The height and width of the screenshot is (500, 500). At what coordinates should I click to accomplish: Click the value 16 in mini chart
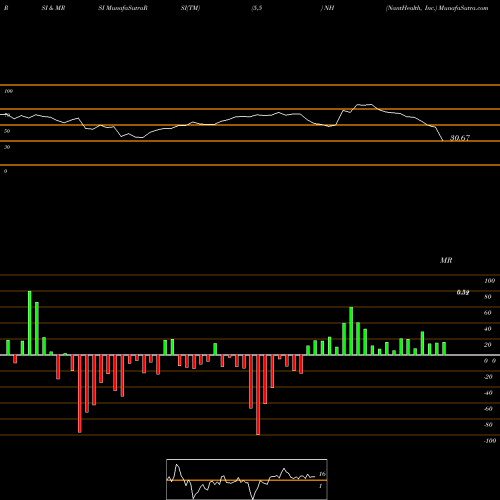tap(322, 474)
